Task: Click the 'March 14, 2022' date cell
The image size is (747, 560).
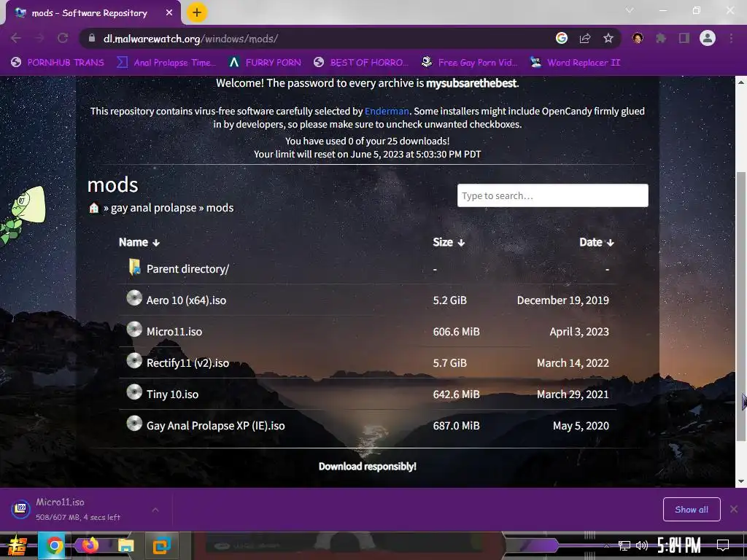Action: [573, 363]
